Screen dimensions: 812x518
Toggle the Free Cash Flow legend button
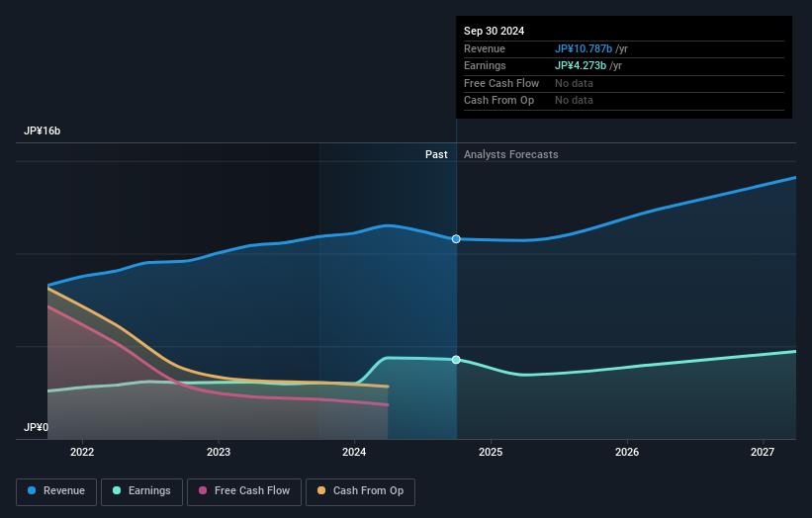click(244, 491)
